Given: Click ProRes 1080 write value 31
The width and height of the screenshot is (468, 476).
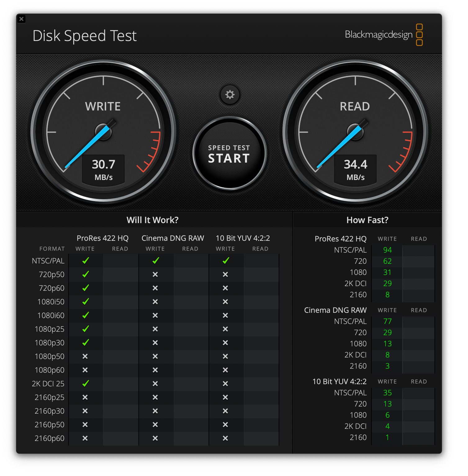Looking at the screenshot, I should pyautogui.click(x=387, y=272).
